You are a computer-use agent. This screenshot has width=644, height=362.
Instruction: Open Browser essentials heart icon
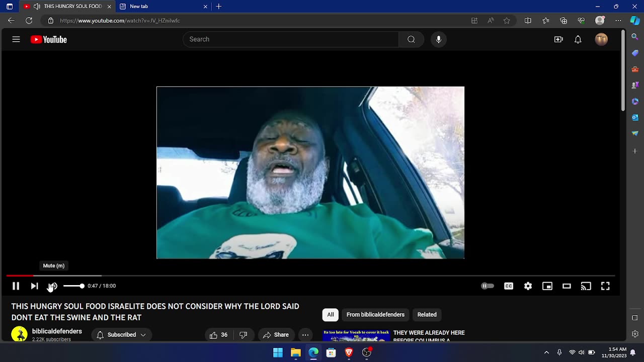pos(582,21)
